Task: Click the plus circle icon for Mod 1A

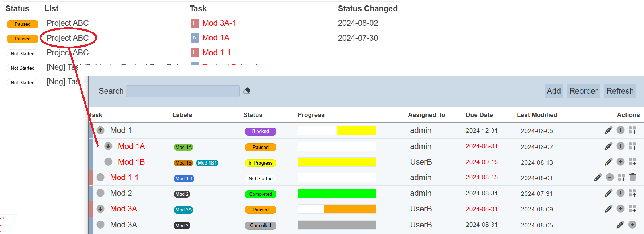Action: point(620,146)
